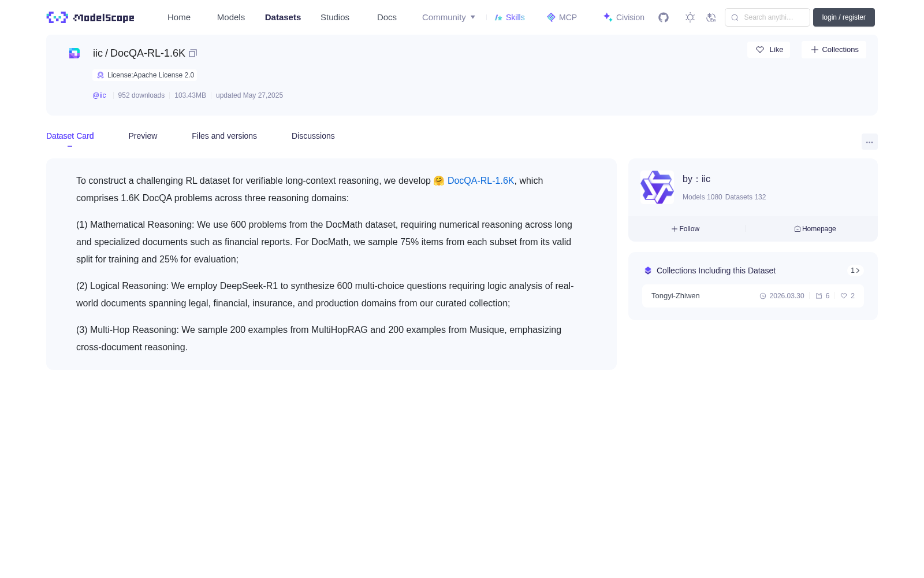Open the Models nav item
The width and height of the screenshot is (924, 578).
click(231, 17)
